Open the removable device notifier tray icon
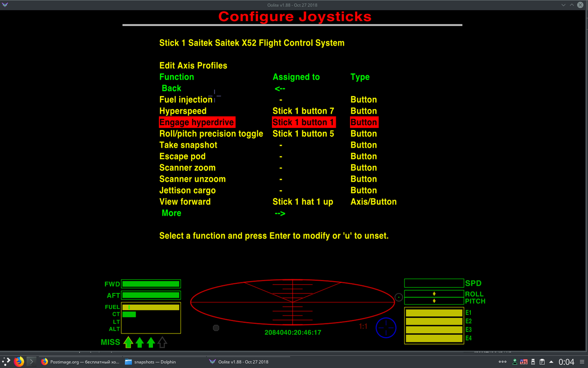588x368 pixels. coord(533,362)
